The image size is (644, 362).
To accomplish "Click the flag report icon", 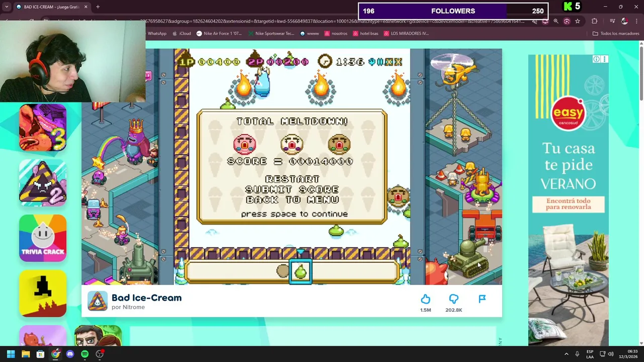I will pos(482,299).
